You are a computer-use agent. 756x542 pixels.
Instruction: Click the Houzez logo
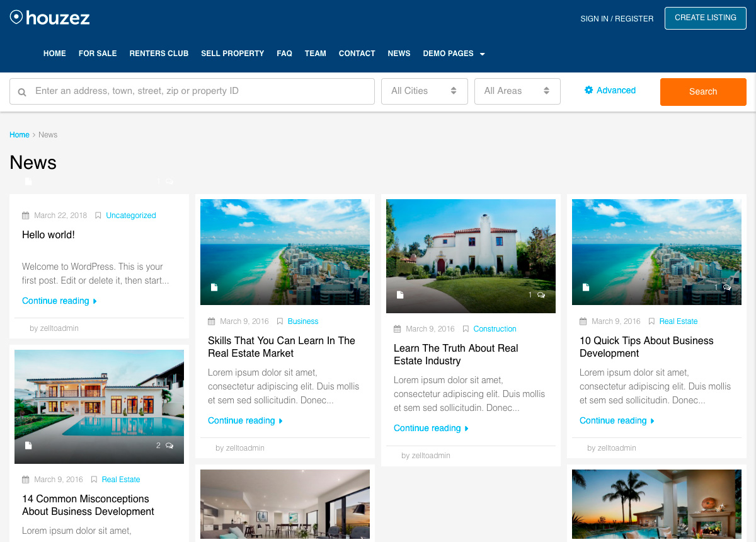pos(50,18)
